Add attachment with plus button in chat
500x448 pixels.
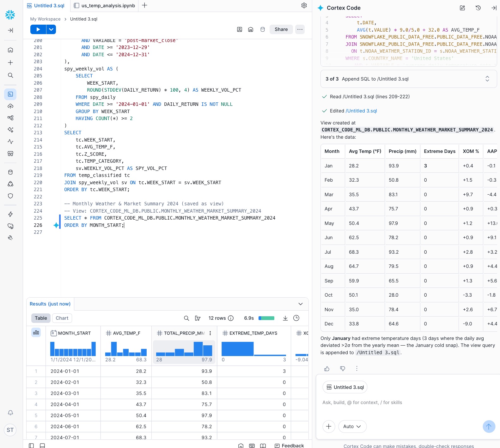(x=329, y=427)
